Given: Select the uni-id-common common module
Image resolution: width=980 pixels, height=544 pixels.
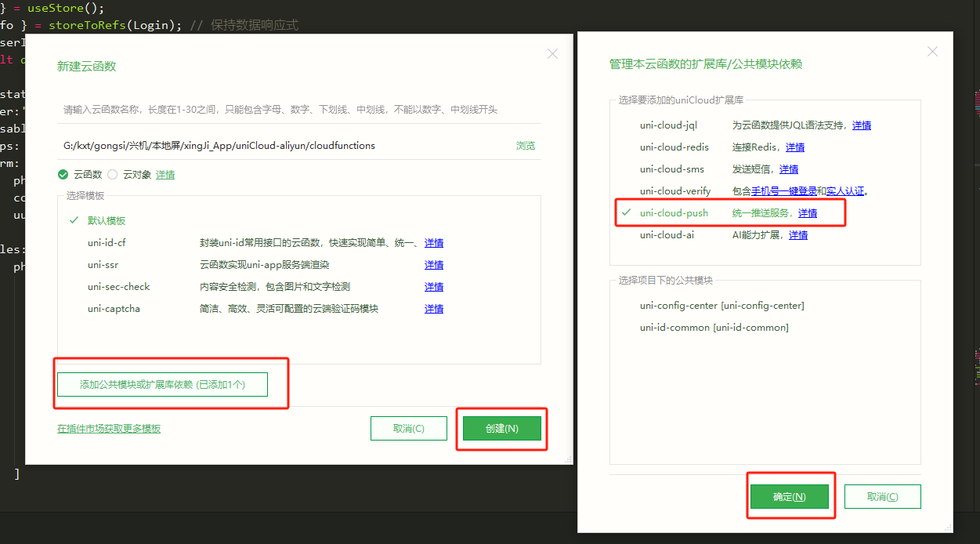Looking at the screenshot, I should pos(714,328).
